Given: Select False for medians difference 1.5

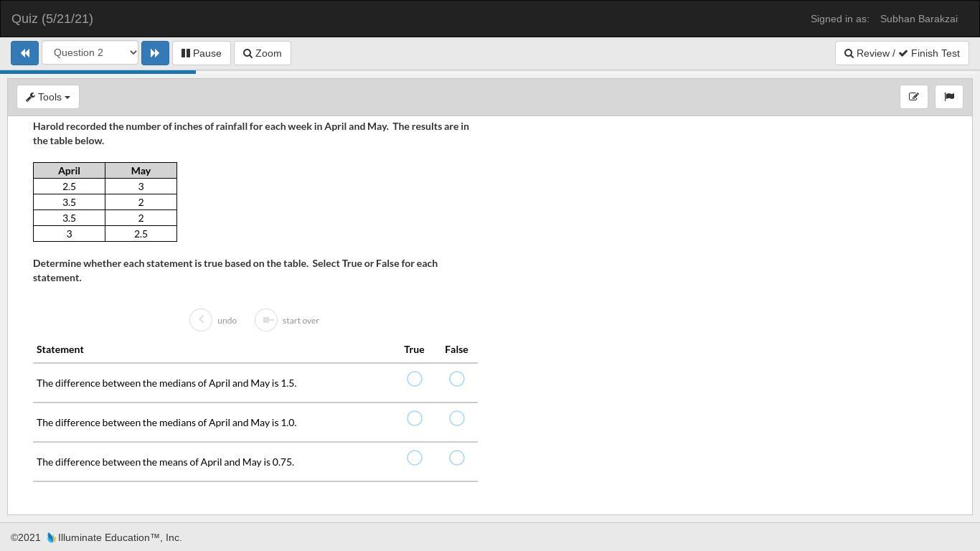Looking at the screenshot, I should pos(456,379).
